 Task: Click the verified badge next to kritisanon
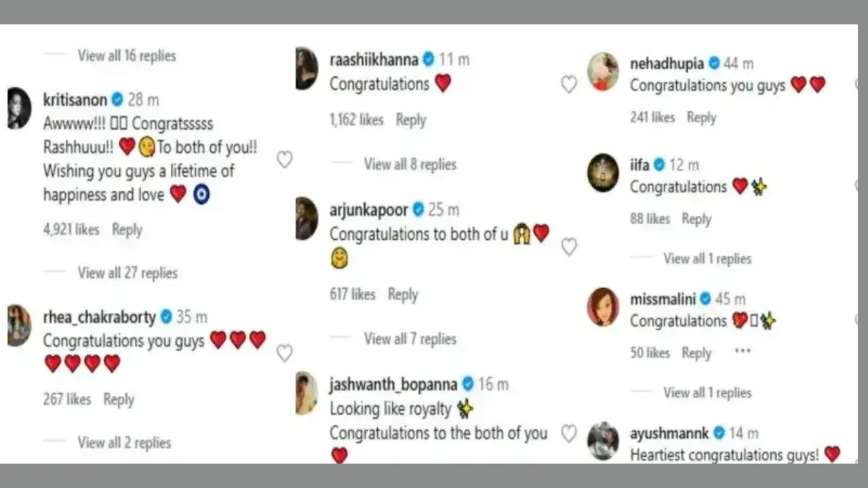tap(117, 100)
